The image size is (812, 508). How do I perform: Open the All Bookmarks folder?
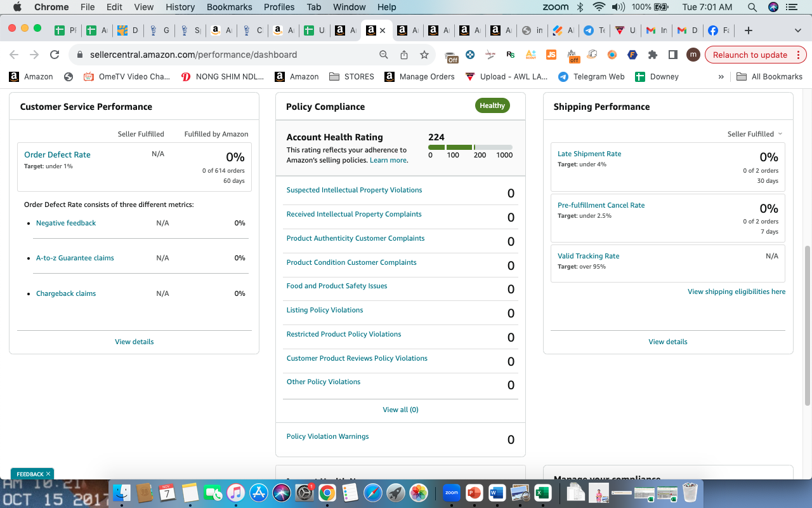[x=769, y=77]
